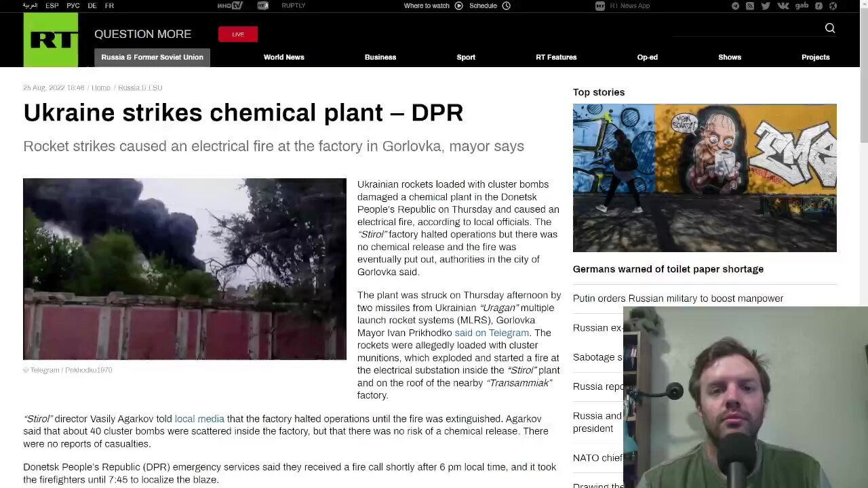The height and width of the screenshot is (488, 868).
Task: Click the Where to watch link
Action: tap(427, 5)
